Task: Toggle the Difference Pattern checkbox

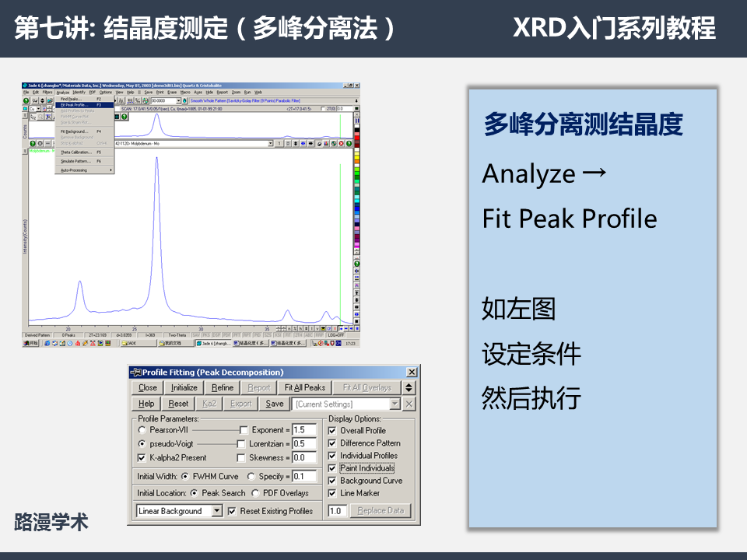Action: (x=332, y=443)
